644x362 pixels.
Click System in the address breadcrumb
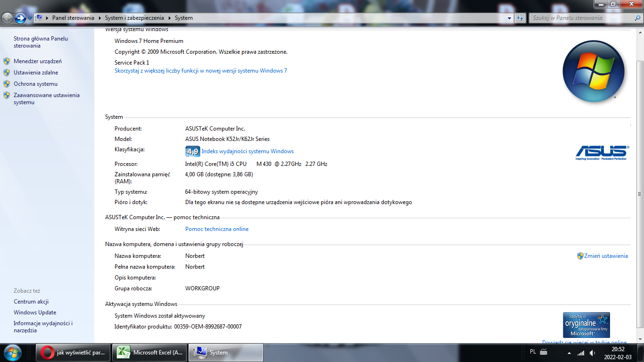coord(183,18)
